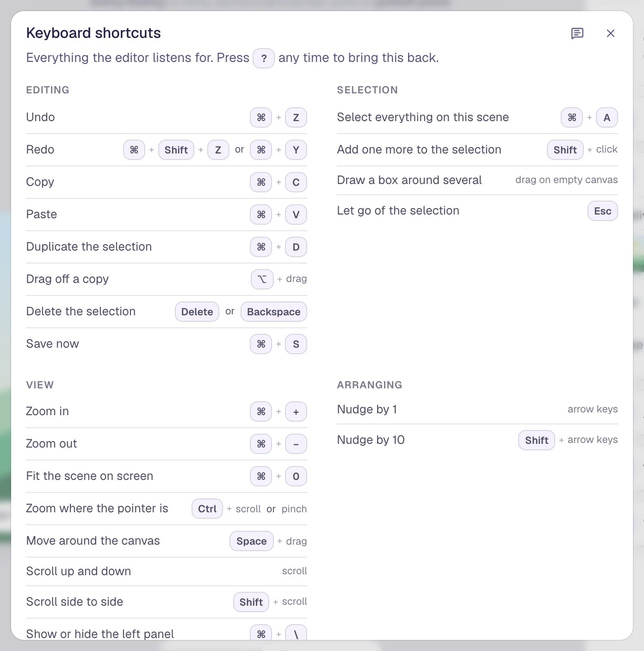Select the "pinch" hint text
This screenshot has width=644, height=651.
tap(294, 509)
